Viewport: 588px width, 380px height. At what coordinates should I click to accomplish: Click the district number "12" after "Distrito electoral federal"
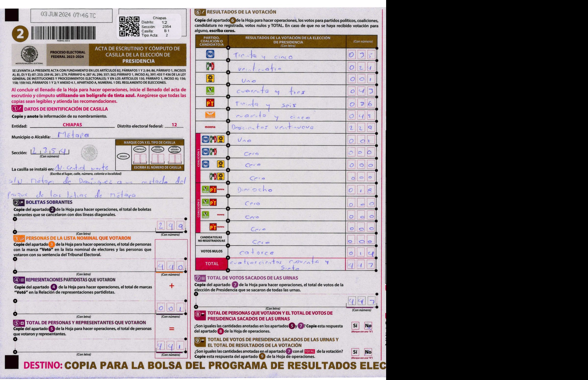(174, 125)
